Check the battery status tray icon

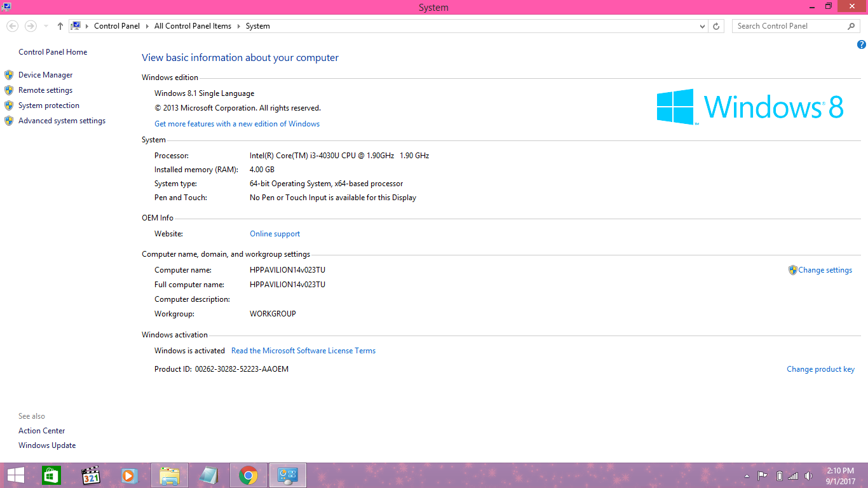(779, 475)
